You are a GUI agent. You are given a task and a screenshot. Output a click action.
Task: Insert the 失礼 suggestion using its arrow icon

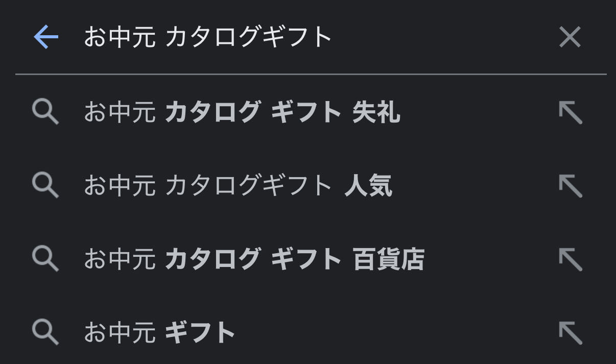point(571,112)
